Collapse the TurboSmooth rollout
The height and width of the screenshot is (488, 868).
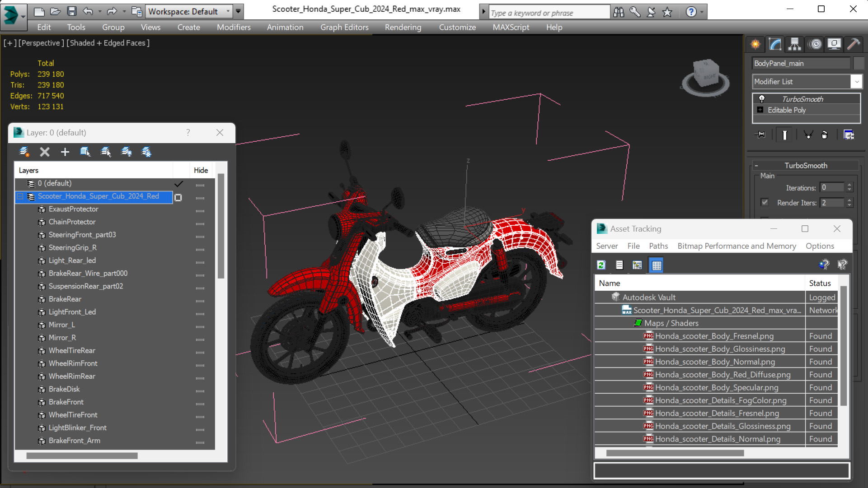point(756,166)
